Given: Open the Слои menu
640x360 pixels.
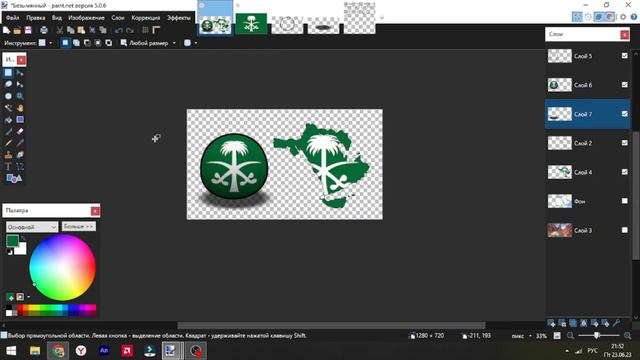Looking at the screenshot, I should point(118,18).
